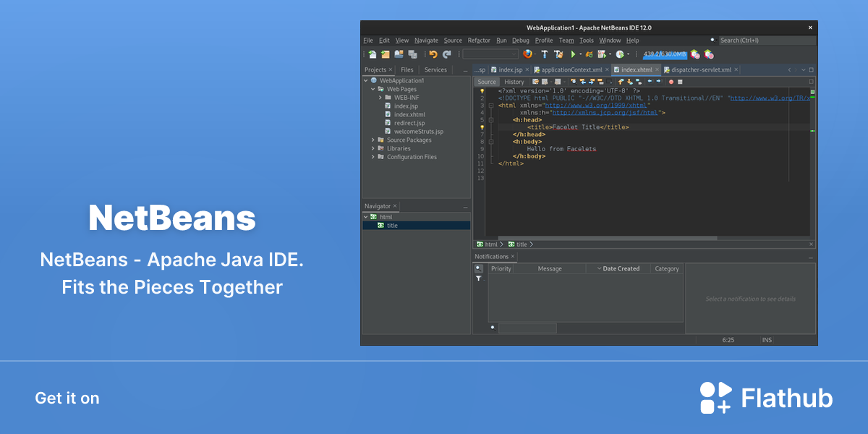This screenshot has width=868, height=434.
Task: Open the Tools menu
Action: 587,41
